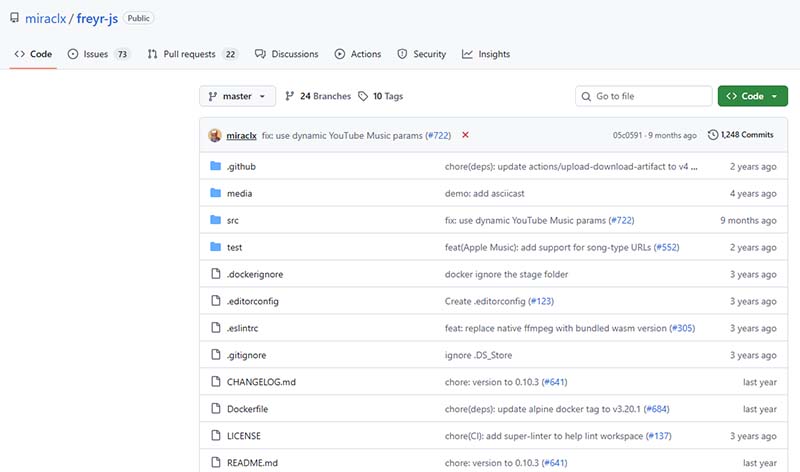
Task: Open the README.md file
Action: 251,463
